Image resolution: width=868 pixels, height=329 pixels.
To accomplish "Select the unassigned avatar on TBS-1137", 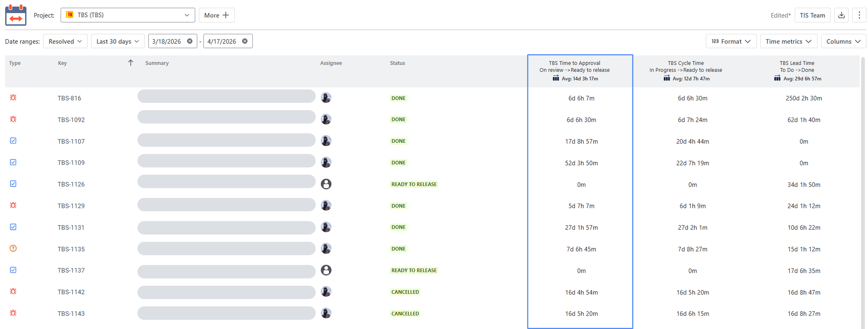I will point(326,270).
